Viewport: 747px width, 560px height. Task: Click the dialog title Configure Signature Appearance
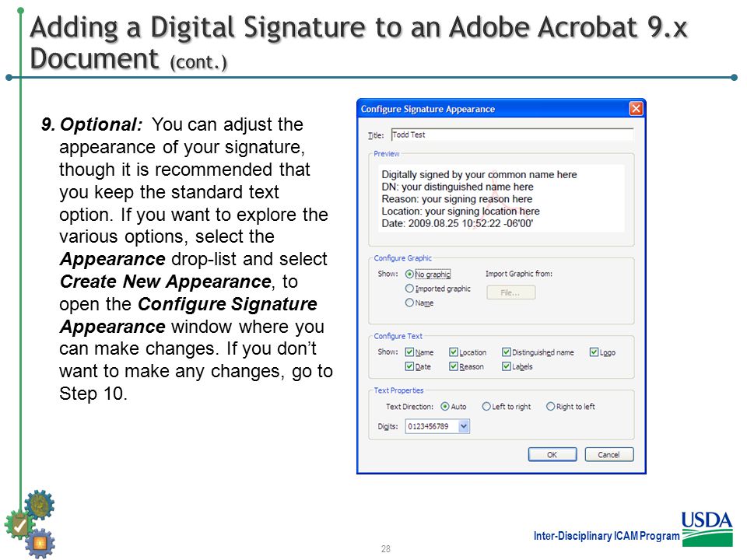pyautogui.click(x=428, y=109)
